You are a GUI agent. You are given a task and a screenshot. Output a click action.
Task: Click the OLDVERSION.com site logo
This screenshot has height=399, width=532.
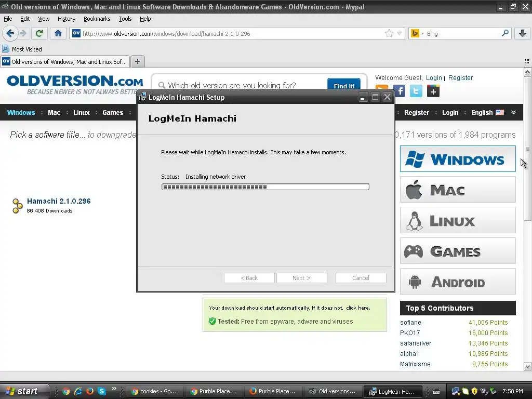point(75,84)
